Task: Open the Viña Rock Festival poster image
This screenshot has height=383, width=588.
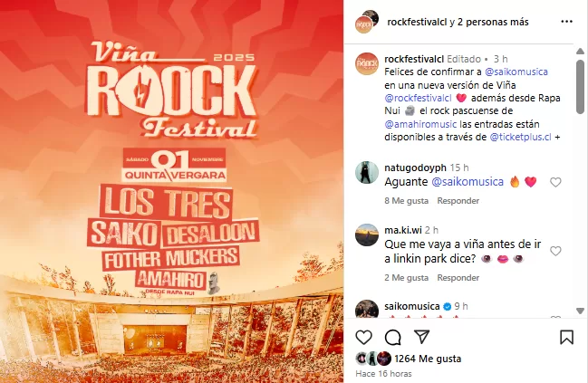Action: 172,192
